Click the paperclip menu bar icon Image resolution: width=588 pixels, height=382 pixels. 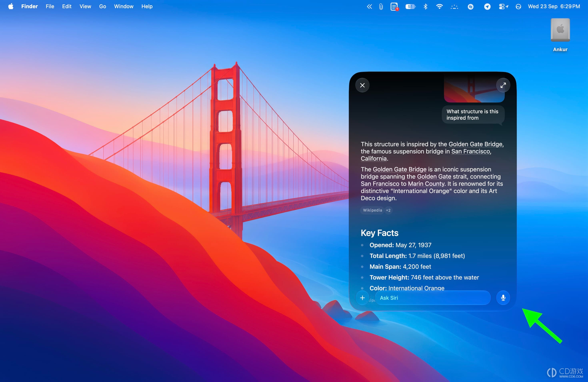point(381,7)
